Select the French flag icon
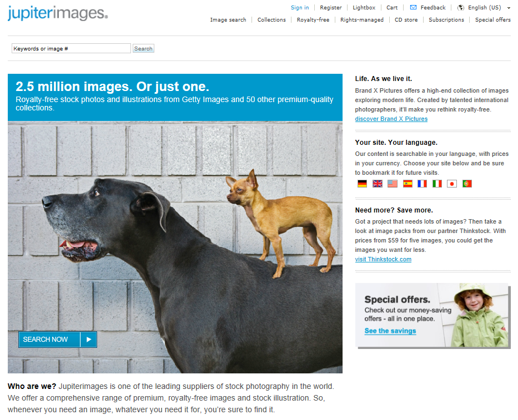518x420 pixels. (422, 184)
